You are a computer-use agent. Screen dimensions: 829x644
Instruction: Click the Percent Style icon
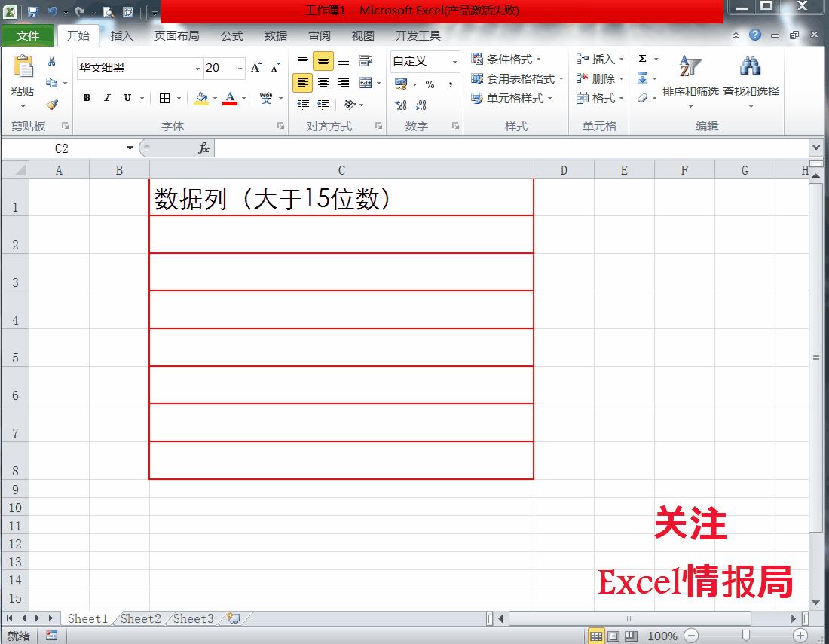coord(430,84)
